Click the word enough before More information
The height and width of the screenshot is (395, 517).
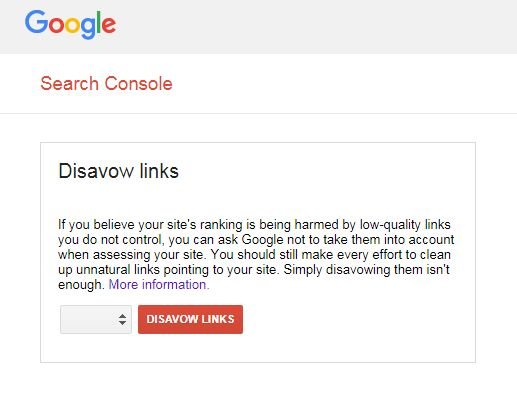[x=81, y=284]
